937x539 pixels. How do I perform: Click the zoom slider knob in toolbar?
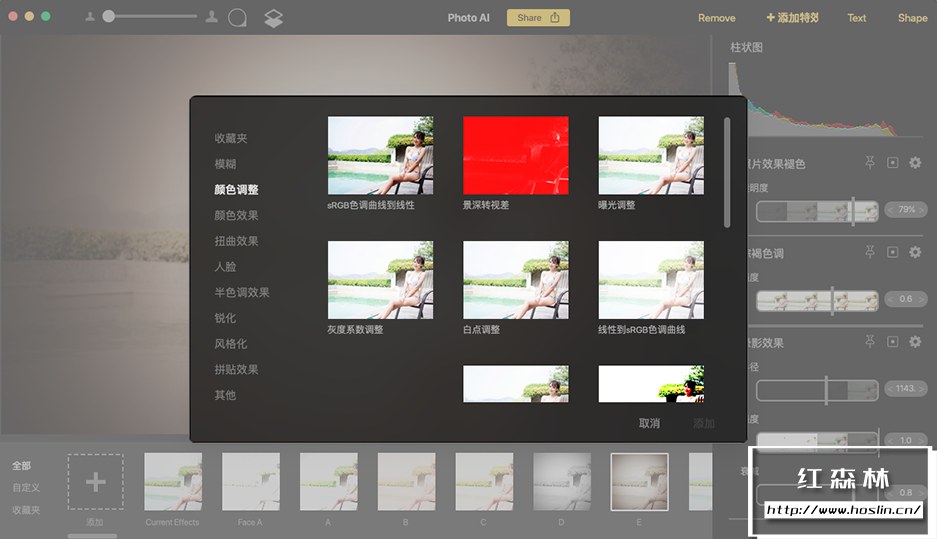pyautogui.click(x=108, y=16)
